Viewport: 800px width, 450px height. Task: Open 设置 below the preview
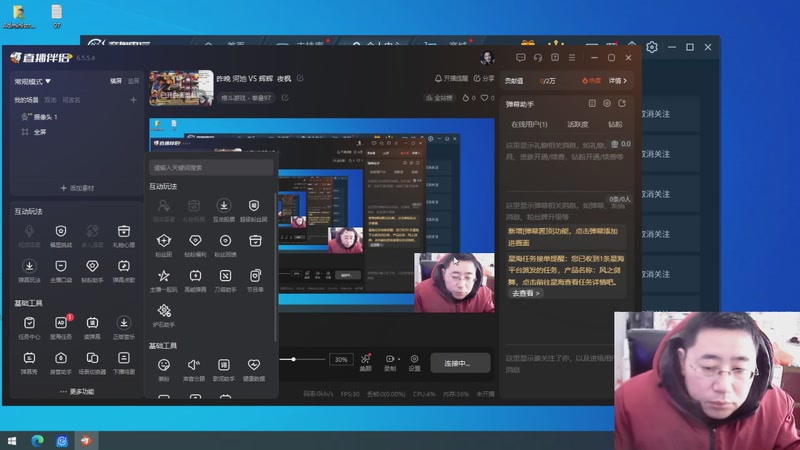tap(414, 363)
